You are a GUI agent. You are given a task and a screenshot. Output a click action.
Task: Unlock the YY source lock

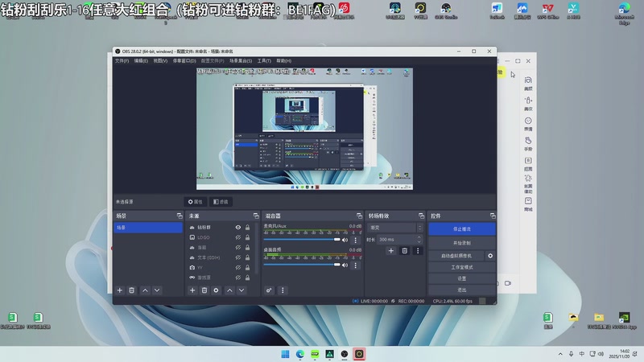coord(247,268)
